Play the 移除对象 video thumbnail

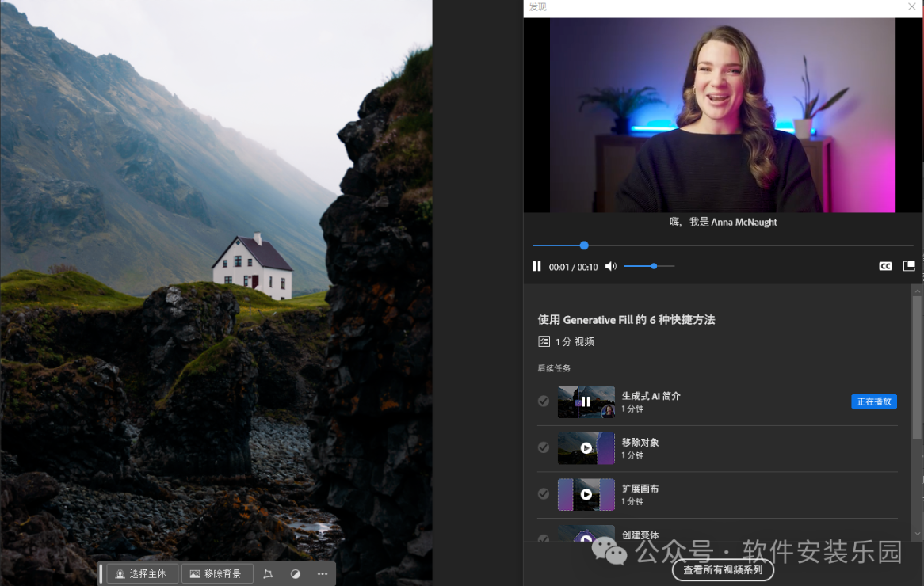click(x=586, y=448)
